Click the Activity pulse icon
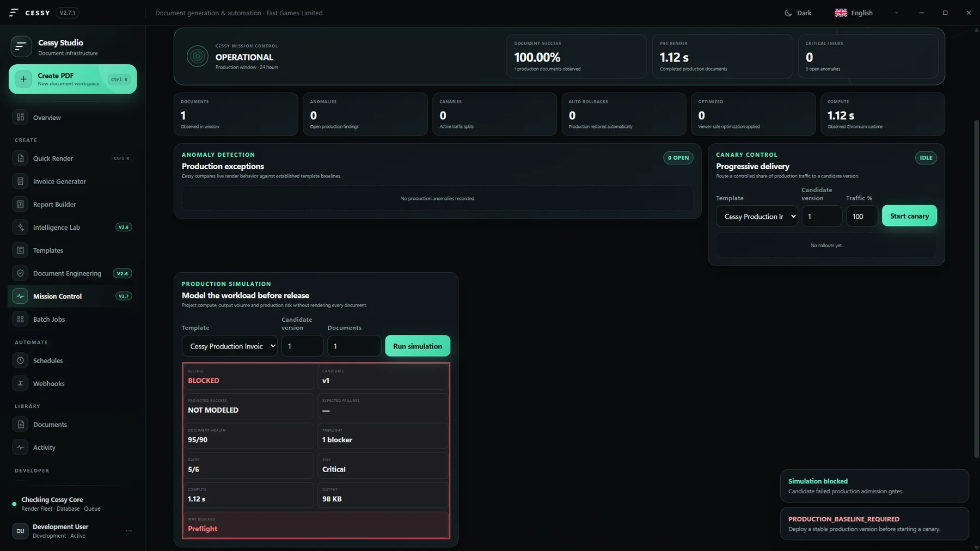 click(x=20, y=448)
